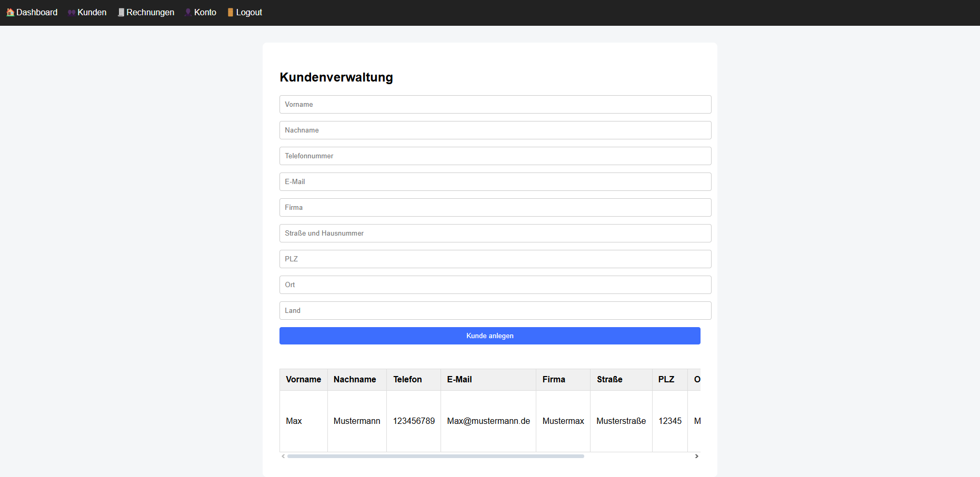Focus the Firma text box

(495, 207)
